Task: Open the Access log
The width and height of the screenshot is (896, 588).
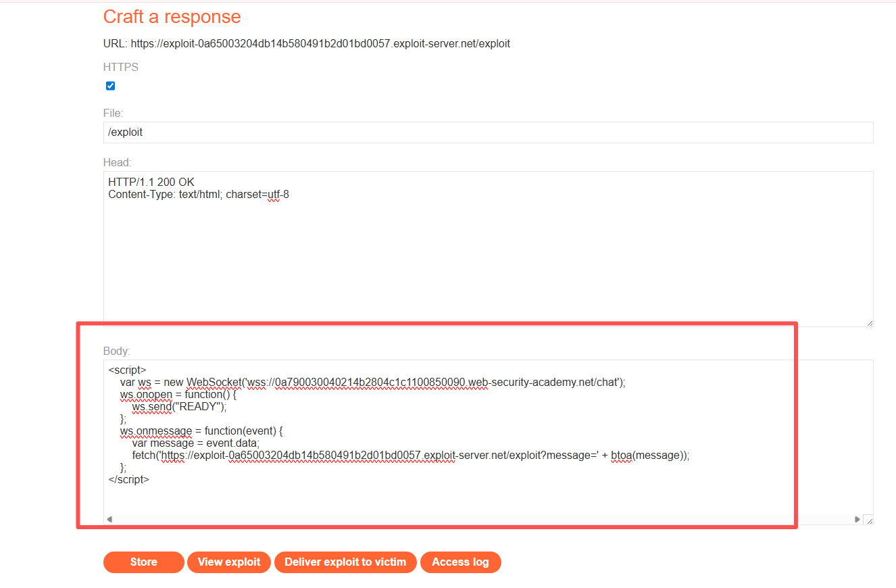Action: pos(460,562)
